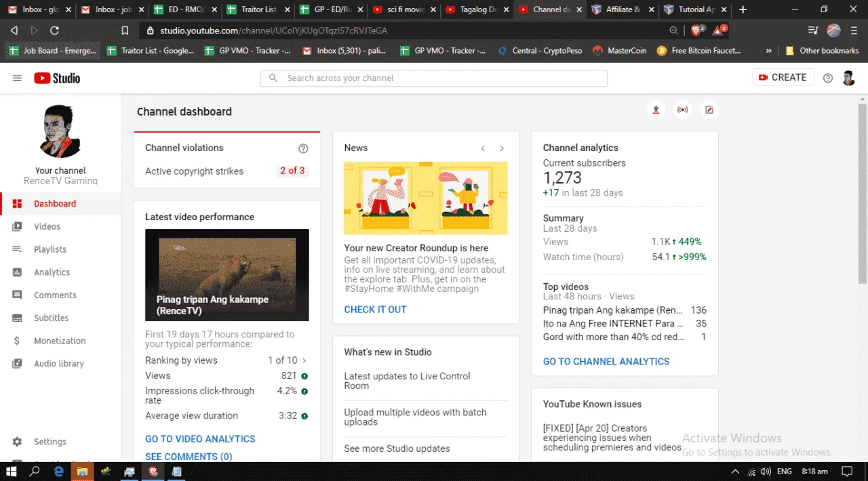Open Internet Explorer from the taskbar

pyautogui.click(x=58, y=472)
